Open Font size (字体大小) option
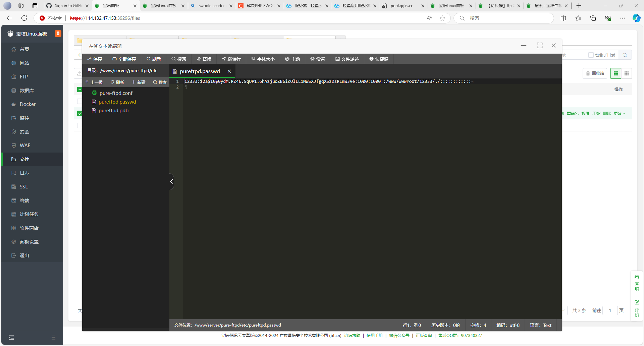Image resolution: width=644 pixels, height=346 pixels. (x=263, y=59)
